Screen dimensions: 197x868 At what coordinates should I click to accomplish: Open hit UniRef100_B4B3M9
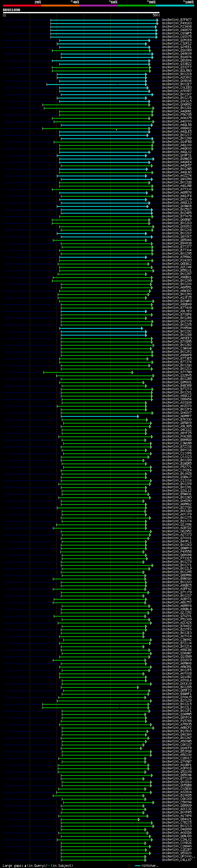coord(177,386)
